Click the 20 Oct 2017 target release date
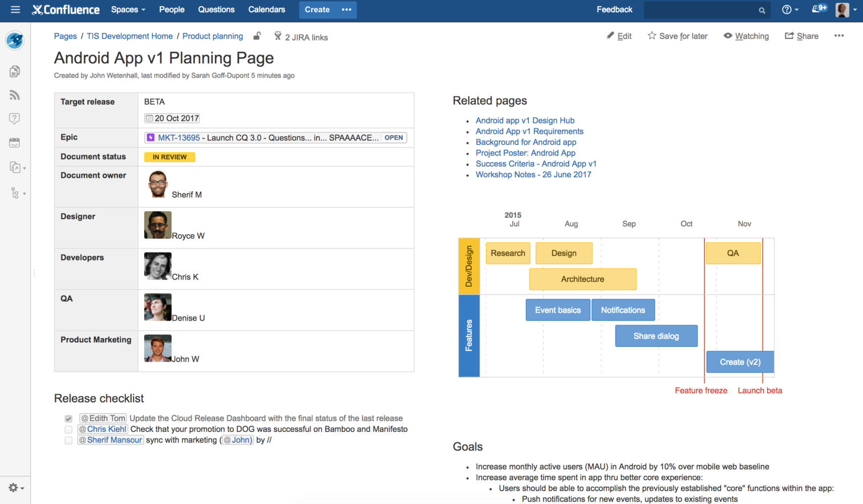863x504 pixels. click(172, 118)
